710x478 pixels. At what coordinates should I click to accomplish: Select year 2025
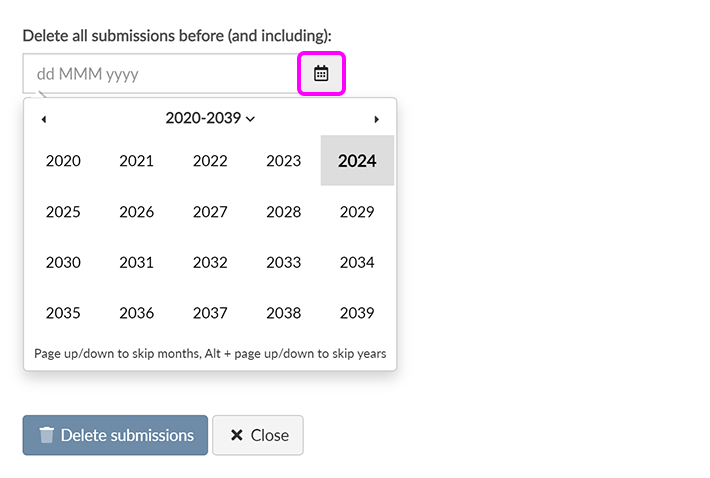63,212
